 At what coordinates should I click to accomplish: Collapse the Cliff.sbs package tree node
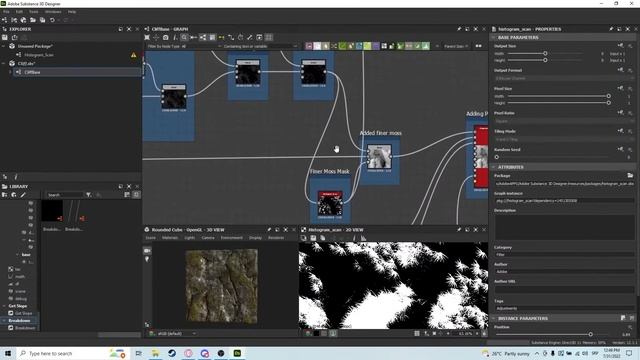4,63
